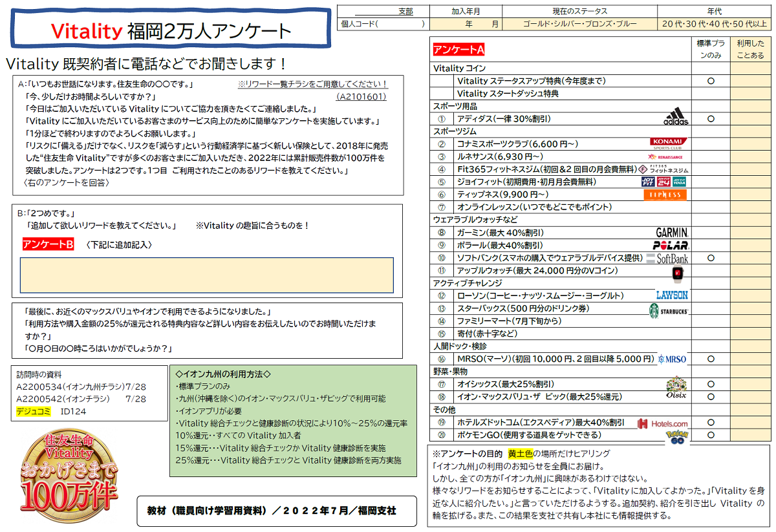Viewport: 776px width, 532px height.
Task: Click the yellow 利用したことある cell for スターバックス
Action: (x=751, y=308)
